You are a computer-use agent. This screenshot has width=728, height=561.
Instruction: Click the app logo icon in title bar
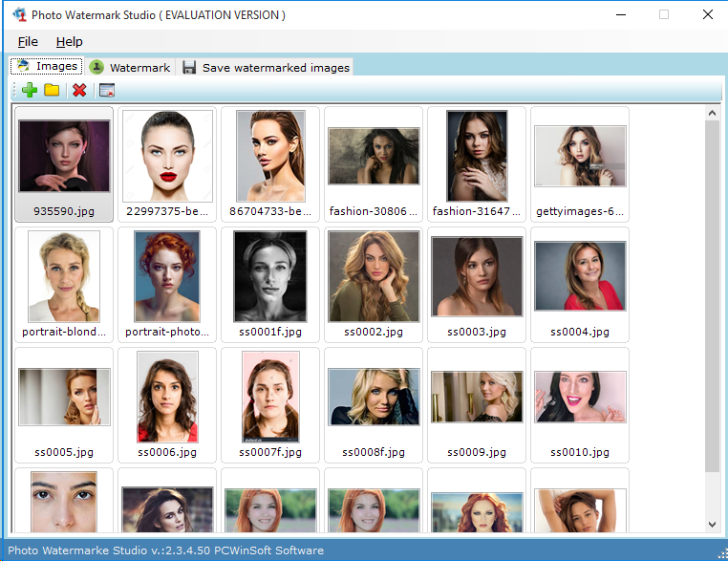pyautogui.click(x=19, y=15)
